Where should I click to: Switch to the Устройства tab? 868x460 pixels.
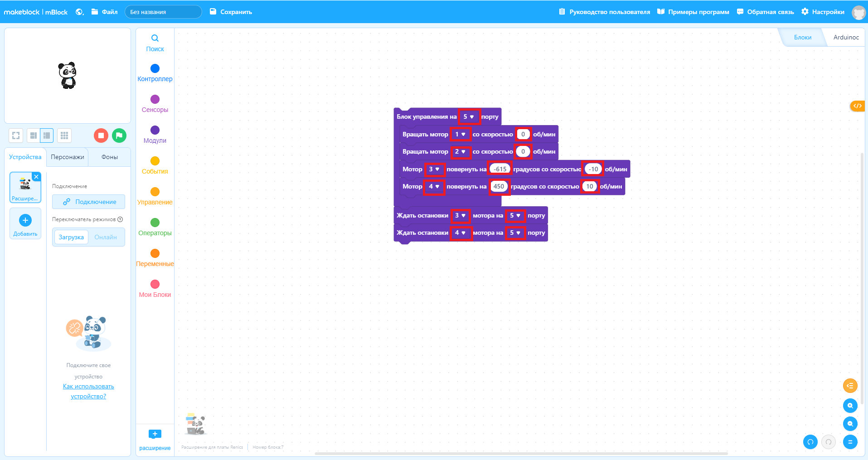point(25,157)
